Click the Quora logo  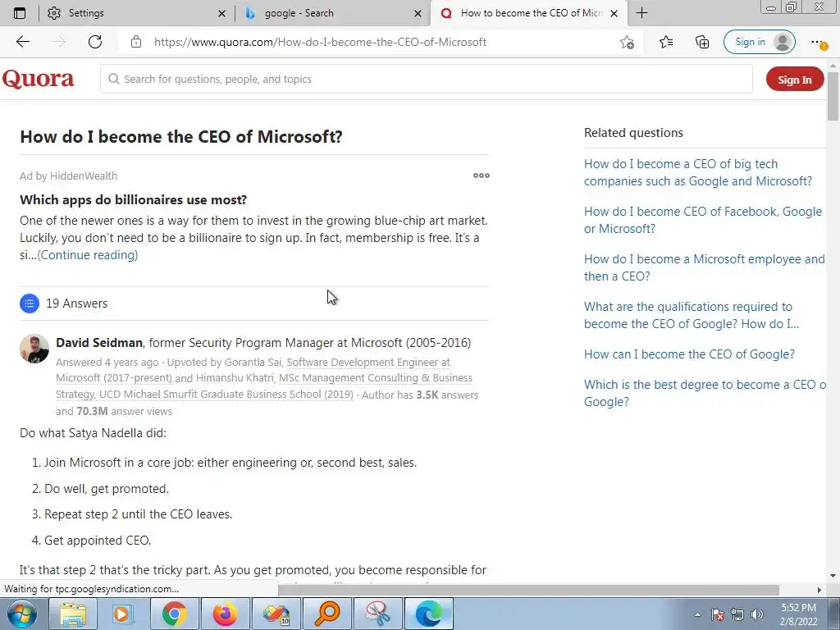point(38,80)
